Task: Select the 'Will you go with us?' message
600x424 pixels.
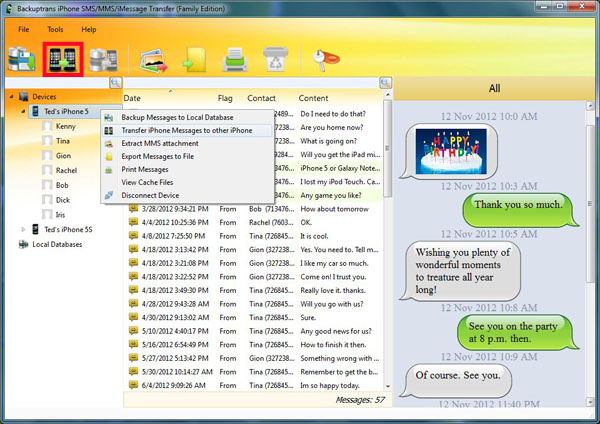Action: [x=253, y=304]
